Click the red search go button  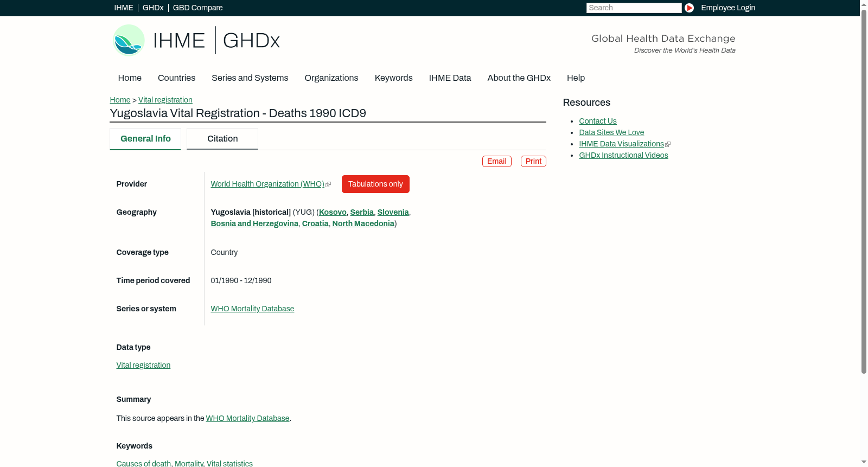689,8
